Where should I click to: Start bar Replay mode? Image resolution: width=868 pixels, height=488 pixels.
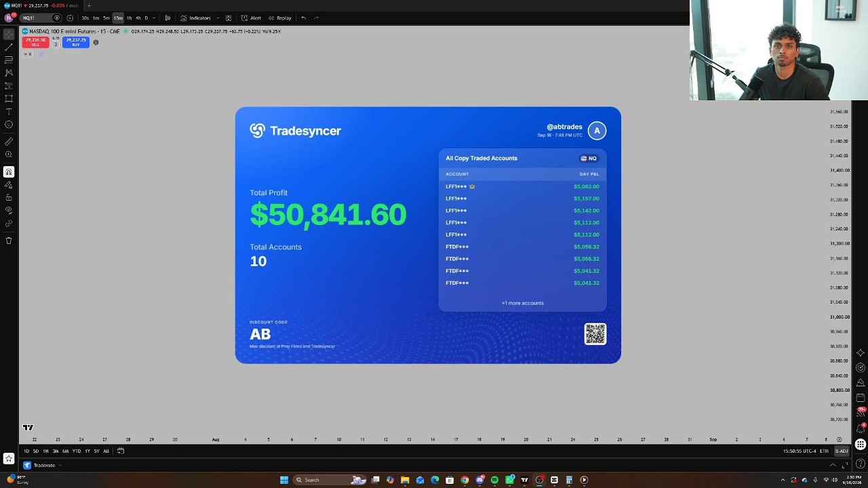(279, 18)
